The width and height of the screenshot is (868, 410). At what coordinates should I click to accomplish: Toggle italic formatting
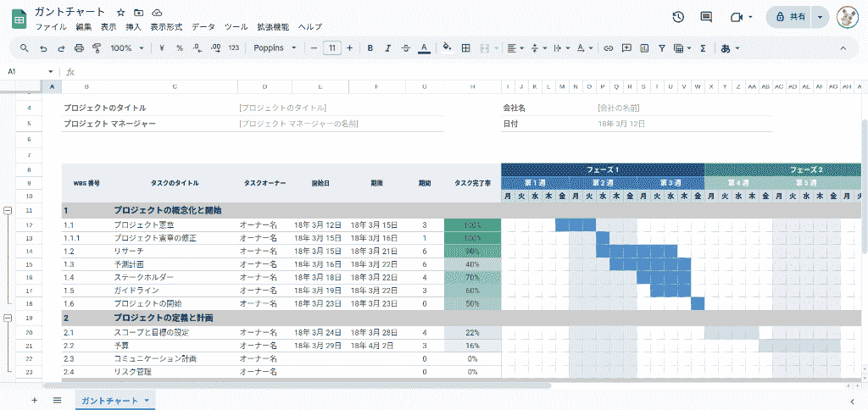[388, 48]
